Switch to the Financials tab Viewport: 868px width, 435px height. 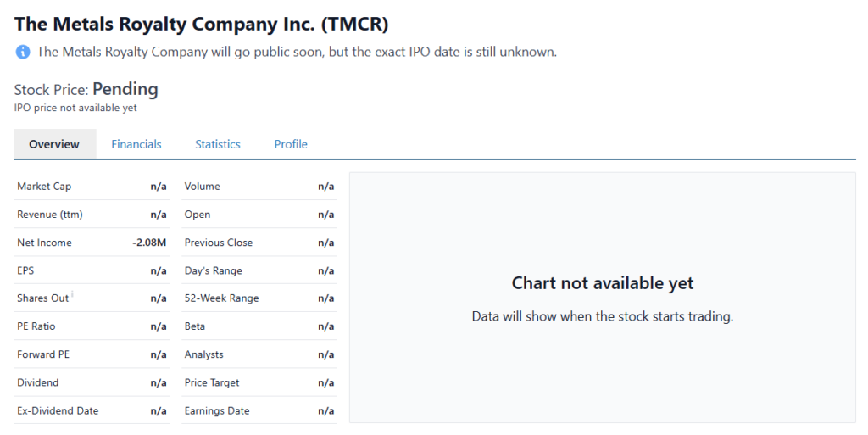pos(136,144)
